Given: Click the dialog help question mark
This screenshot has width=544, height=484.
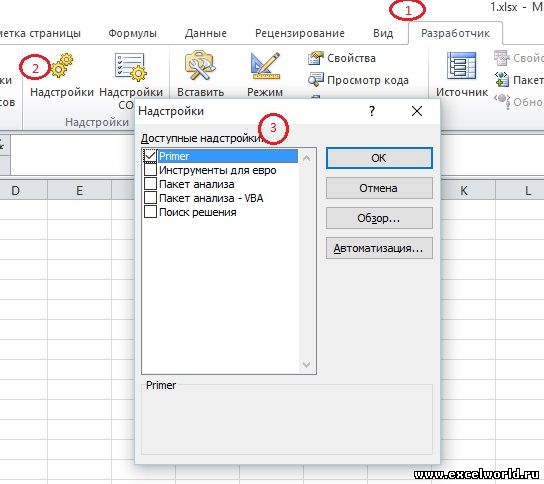Looking at the screenshot, I should (372, 111).
